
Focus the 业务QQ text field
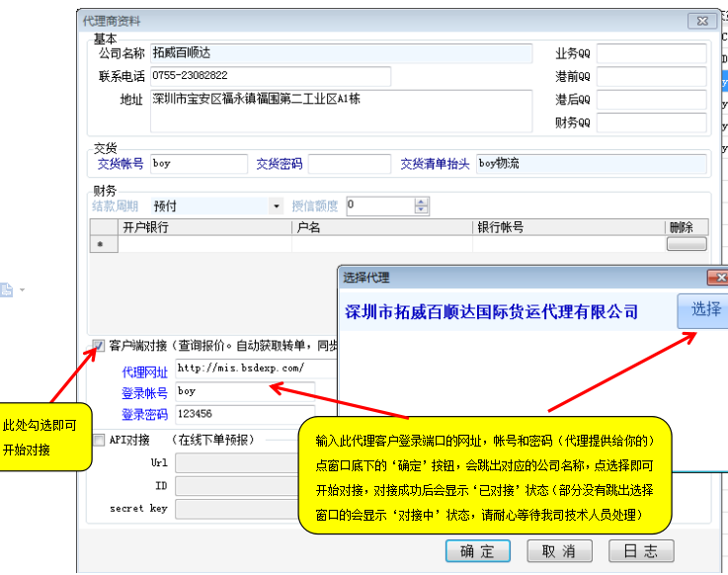coord(651,53)
